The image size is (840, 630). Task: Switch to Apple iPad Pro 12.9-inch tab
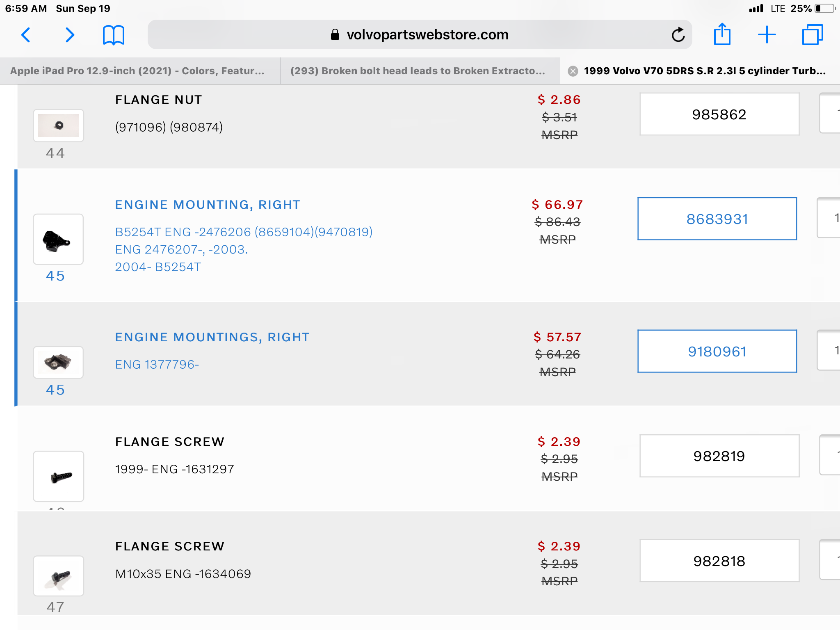[x=137, y=71]
